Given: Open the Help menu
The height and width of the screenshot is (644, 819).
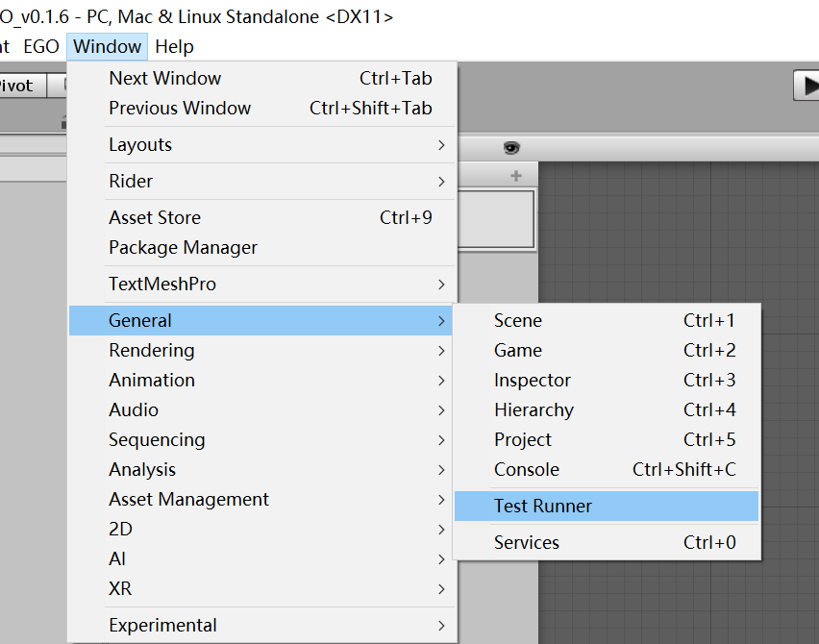Looking at the screenshot, I should (x=174, y=46).
